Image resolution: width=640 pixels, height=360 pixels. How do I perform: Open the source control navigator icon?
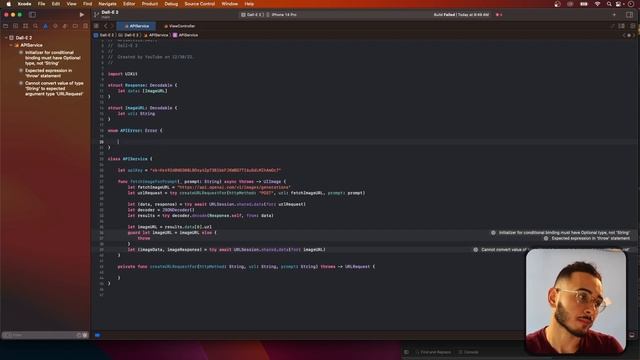click(16, 26)
